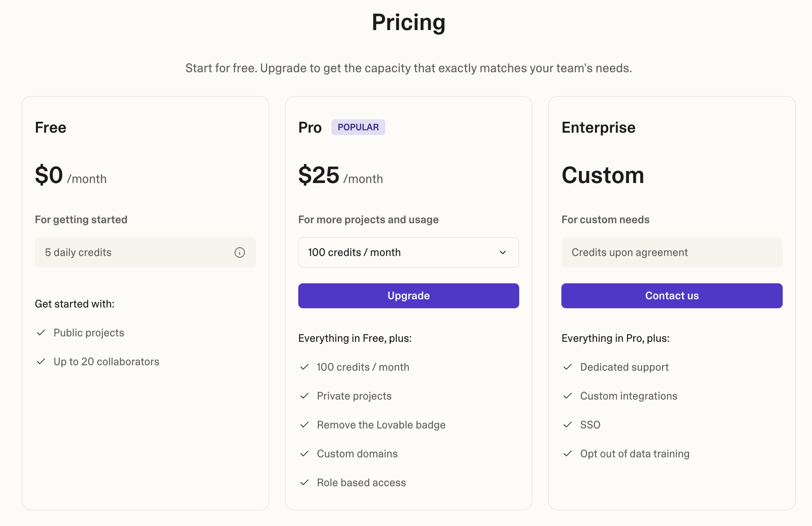
Task: Click the Contact us button
Action: tap(672, 296)
